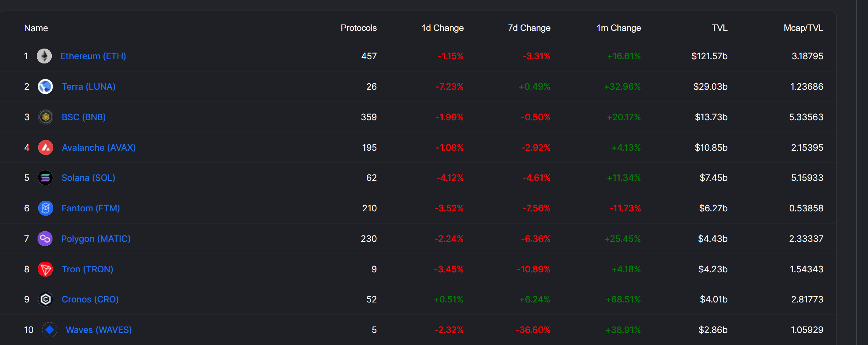
Task: Open the Ethereum (ETH) chain link
Action: [93, 56]
